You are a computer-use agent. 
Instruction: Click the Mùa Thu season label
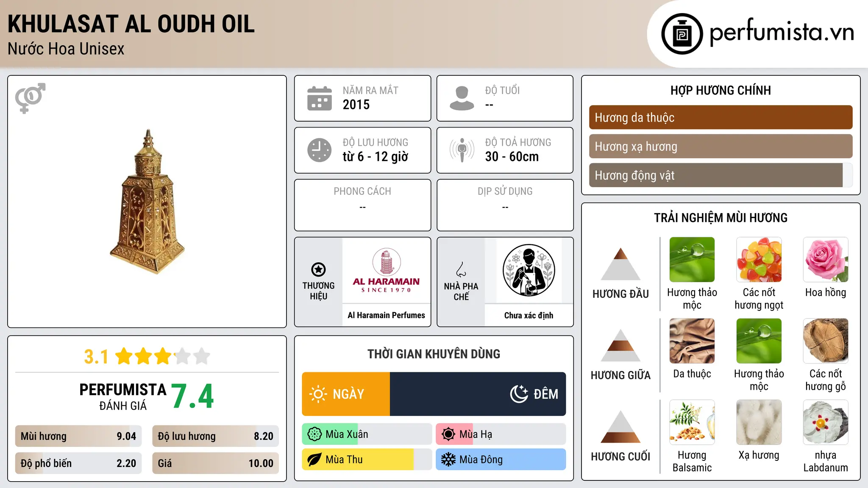(344, 460)
